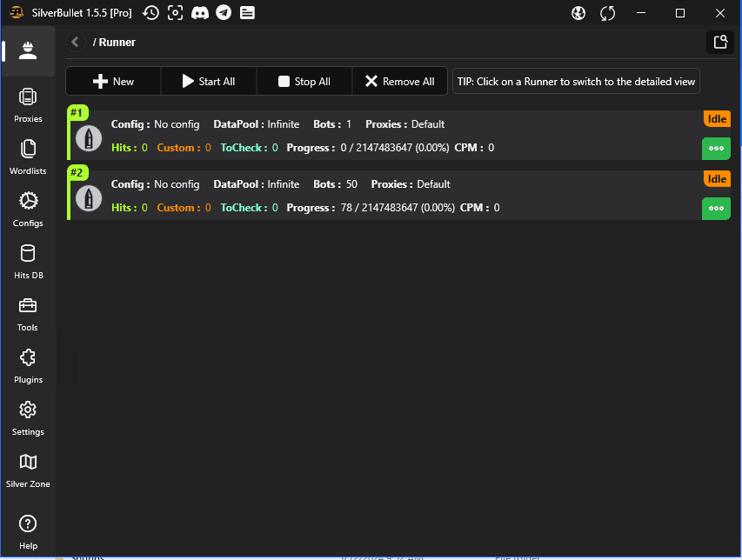Click the Idle status badge of runner #1

click(x=717, y=119)
